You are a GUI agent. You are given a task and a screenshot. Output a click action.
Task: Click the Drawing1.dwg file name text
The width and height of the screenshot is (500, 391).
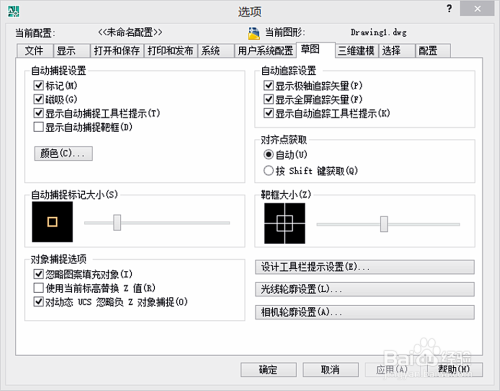[378, 33]
